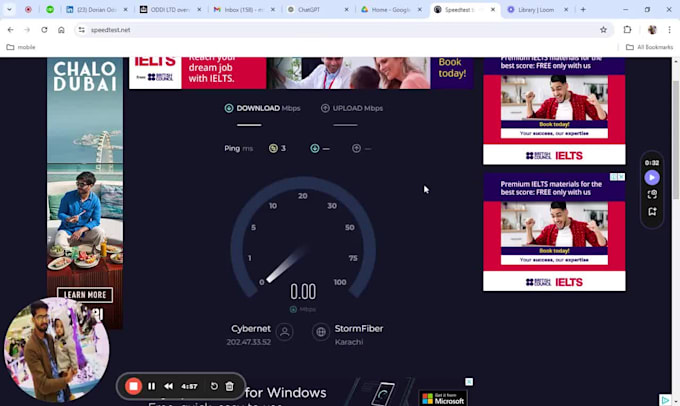Click the purple play button on side widget
This screenshot has height=406, width=680.
pyautogui.click(x=652, y=177)
